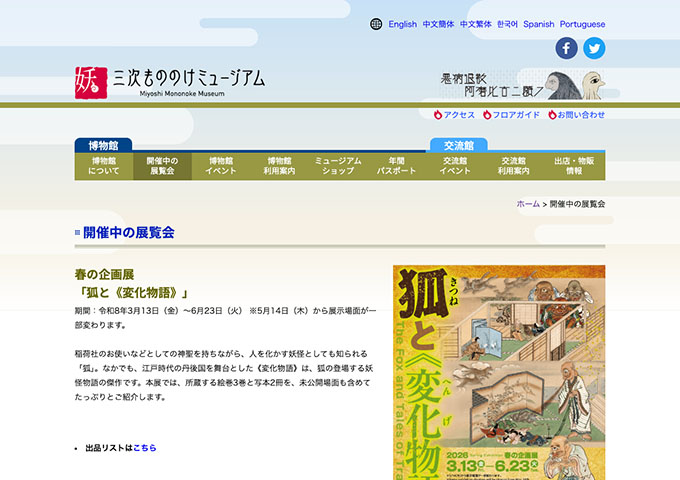Go to ホーム via breadcrumb
This screenshot has width=680, height=480.
point(528,204)
